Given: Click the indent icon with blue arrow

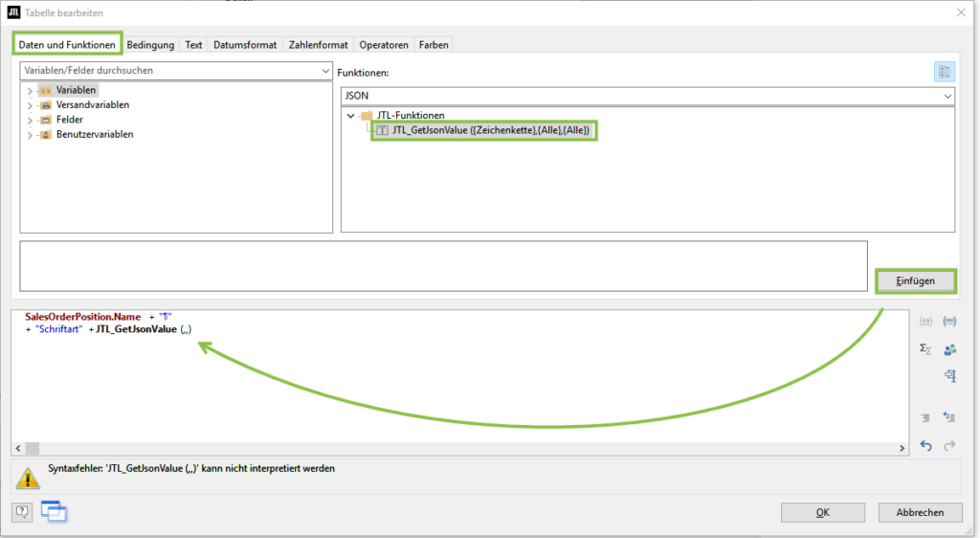Looking at the screenshot, I should 949,417.
